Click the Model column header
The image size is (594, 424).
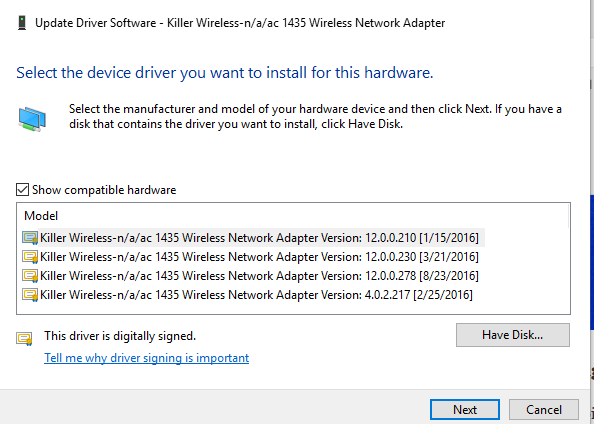41,216
